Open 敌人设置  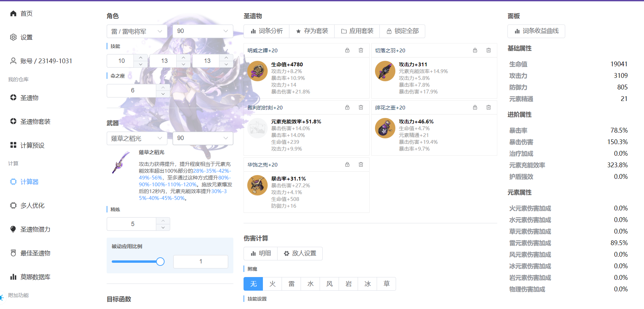click(300, 254)
